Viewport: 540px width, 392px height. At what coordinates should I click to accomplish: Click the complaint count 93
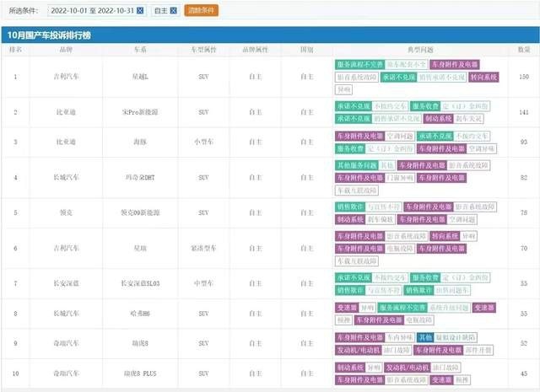coord(524,142)
